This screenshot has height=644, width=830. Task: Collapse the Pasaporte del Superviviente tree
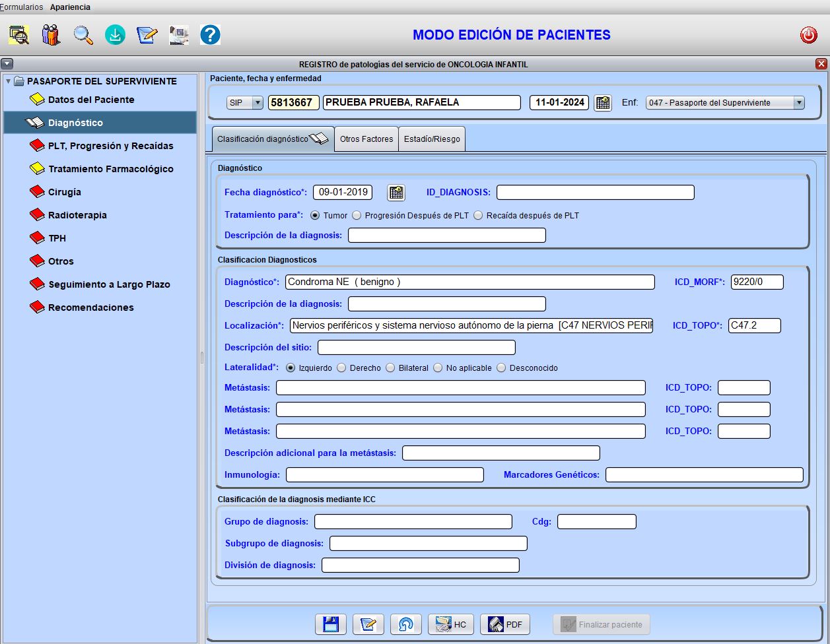pyautogui.click(x=8, y=81)
